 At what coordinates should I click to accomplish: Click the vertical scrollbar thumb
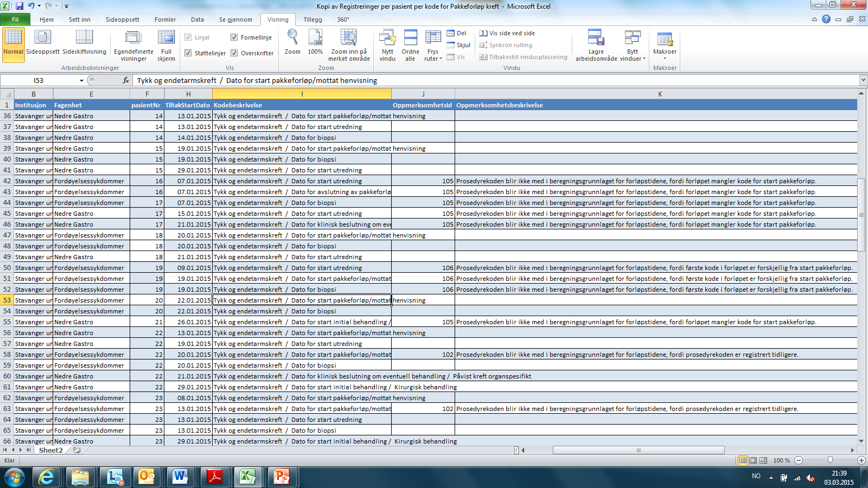(x=861, y=215)
